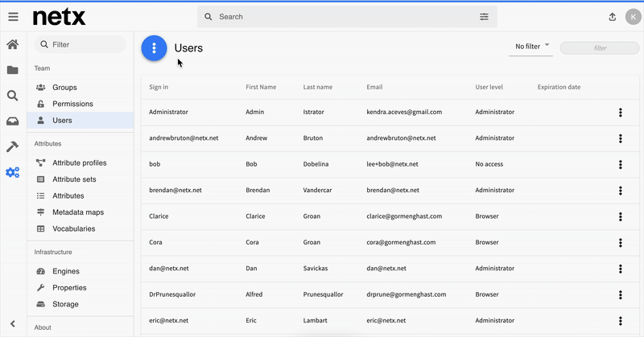Click the upload icon in top bar
This screenshot has width=644, height=337.
(x=612, y=17)
